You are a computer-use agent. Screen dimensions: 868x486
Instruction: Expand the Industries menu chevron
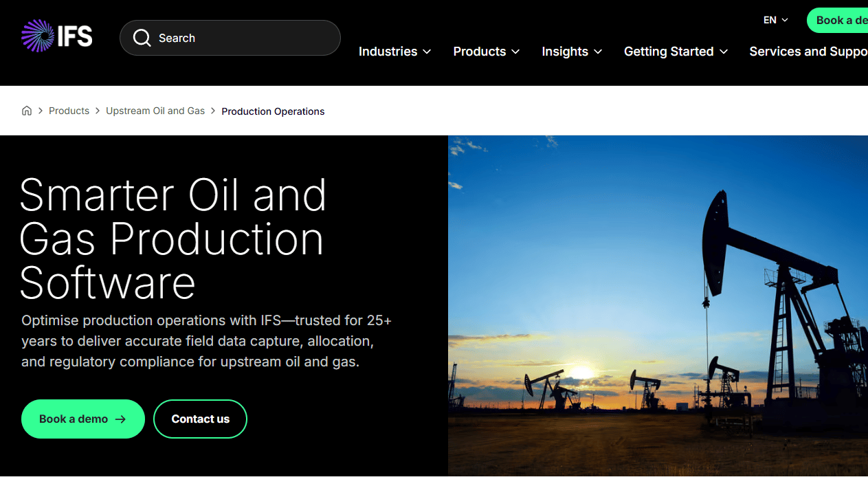pos(427,52)
